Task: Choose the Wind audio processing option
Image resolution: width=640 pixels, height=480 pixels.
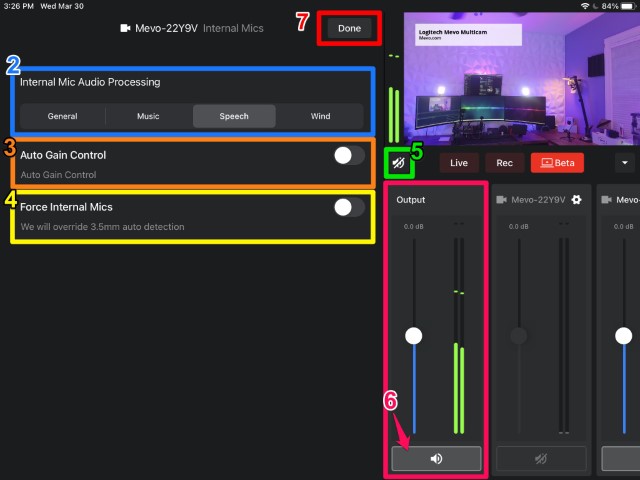Action: click(x=320, y=116)
